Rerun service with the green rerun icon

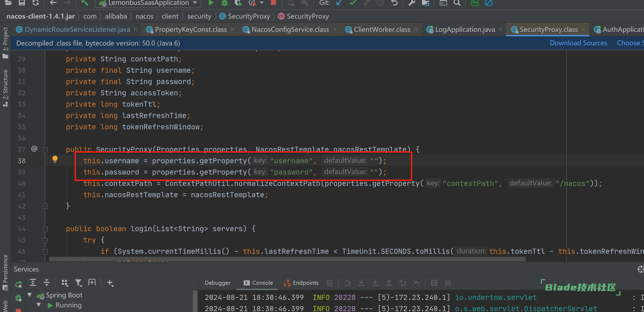(18, 284)
